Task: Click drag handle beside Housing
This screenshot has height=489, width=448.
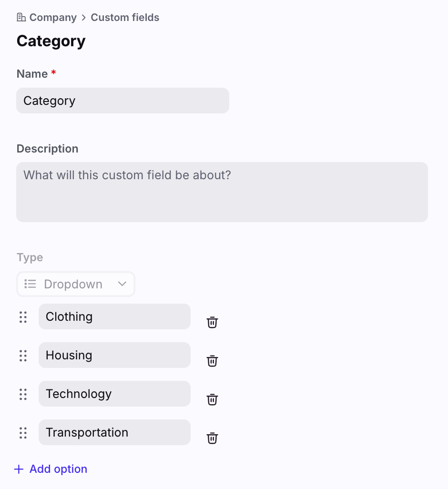Action: pyautogui.click(x=23, y=356)
